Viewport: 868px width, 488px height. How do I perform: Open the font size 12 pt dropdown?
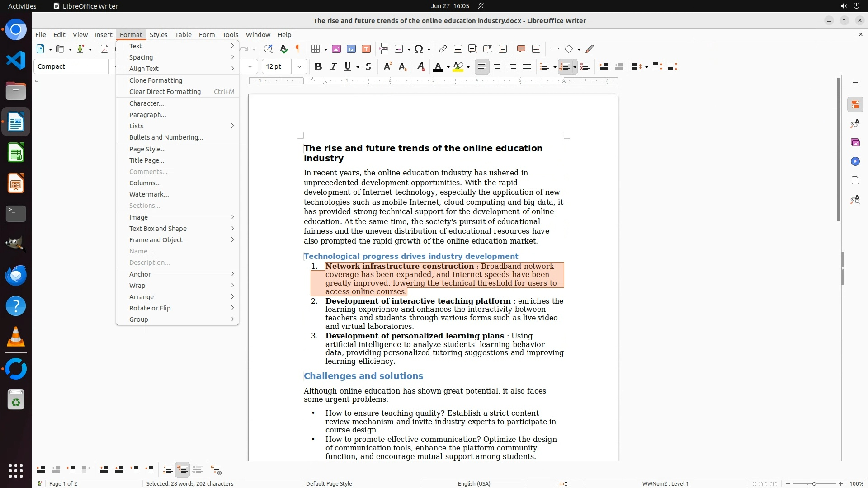[299, 66]
